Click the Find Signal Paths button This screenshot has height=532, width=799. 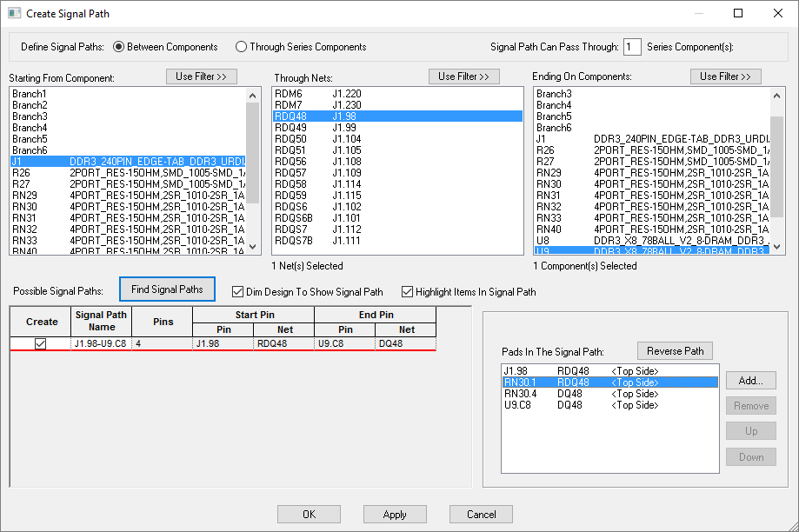(167, 289)
